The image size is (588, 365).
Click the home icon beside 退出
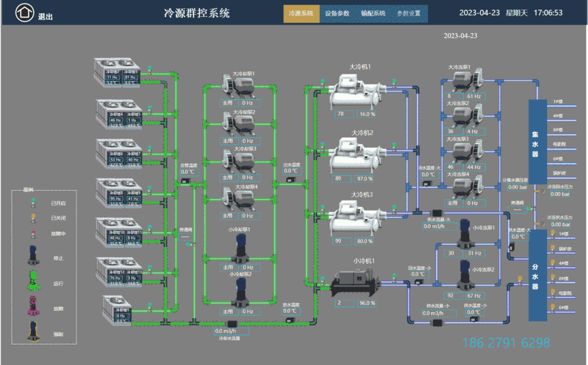point(25,12)
